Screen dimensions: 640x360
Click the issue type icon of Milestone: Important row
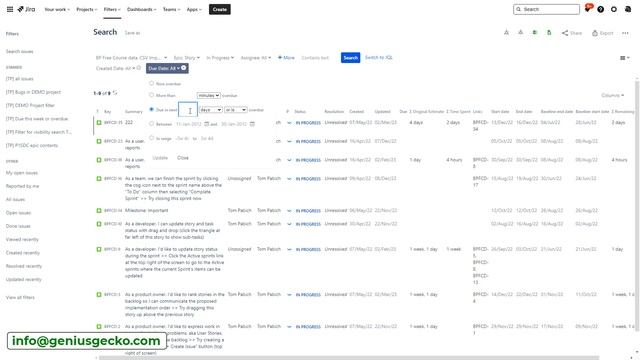[x=99, y=211]
